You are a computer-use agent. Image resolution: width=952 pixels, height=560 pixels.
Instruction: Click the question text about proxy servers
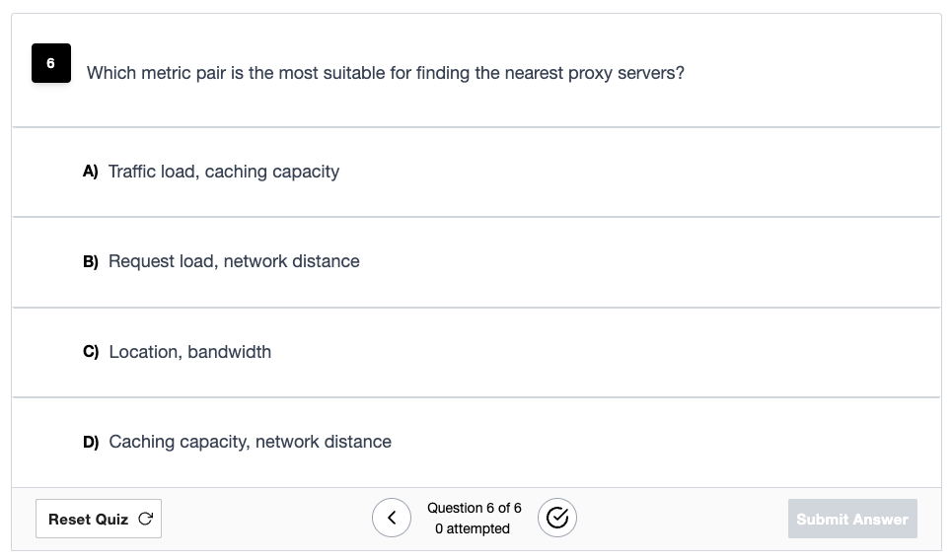click(x=386, y=73)
